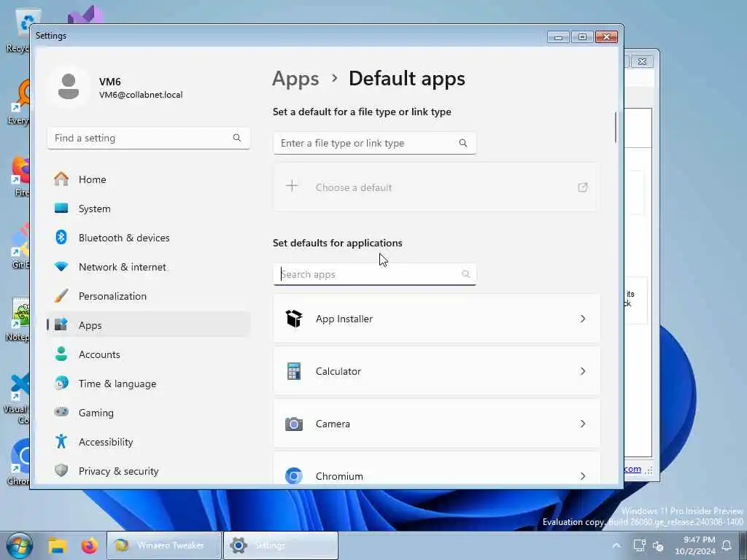Click the Settings window vertical scrollbar
This screenshot has height=560, width=747.
(616, 128)
